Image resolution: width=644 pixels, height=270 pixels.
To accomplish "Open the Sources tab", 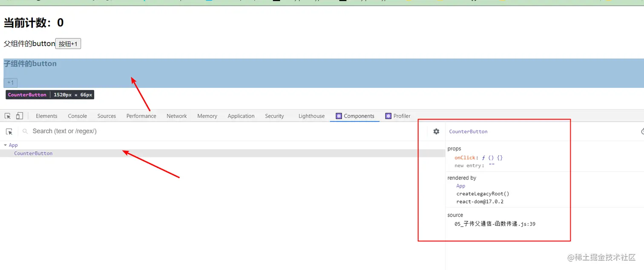I will click(x=106, y=116).
